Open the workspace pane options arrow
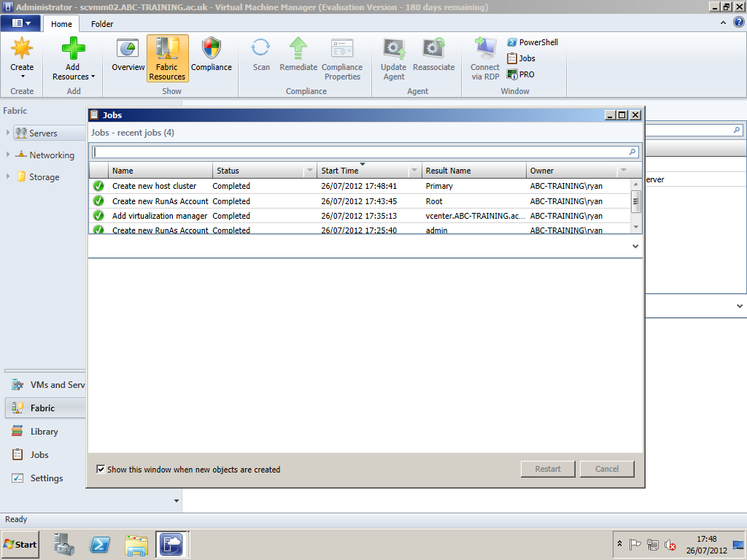Viewport: 747px width, 560px height. pyautogui.click(x=177, y=500)
